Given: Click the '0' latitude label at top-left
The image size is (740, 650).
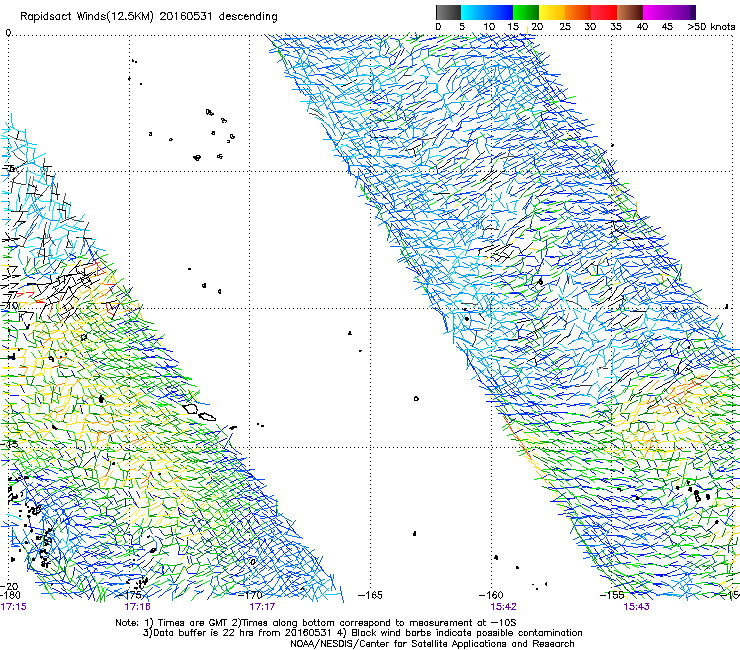Looking at the screenshot, I should pyautogui.click(x=8, y=33).
